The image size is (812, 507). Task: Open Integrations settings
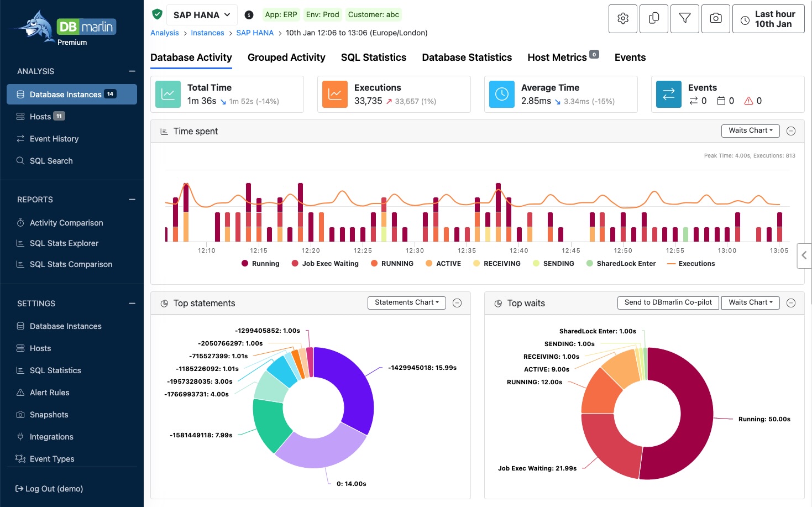[72, 437]
